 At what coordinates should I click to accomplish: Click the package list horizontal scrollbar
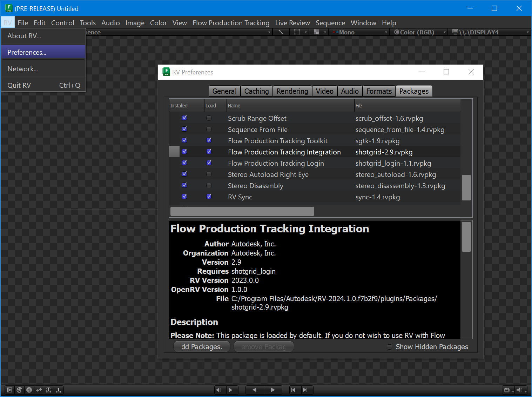pyautogui.click(x=242, y=211)
